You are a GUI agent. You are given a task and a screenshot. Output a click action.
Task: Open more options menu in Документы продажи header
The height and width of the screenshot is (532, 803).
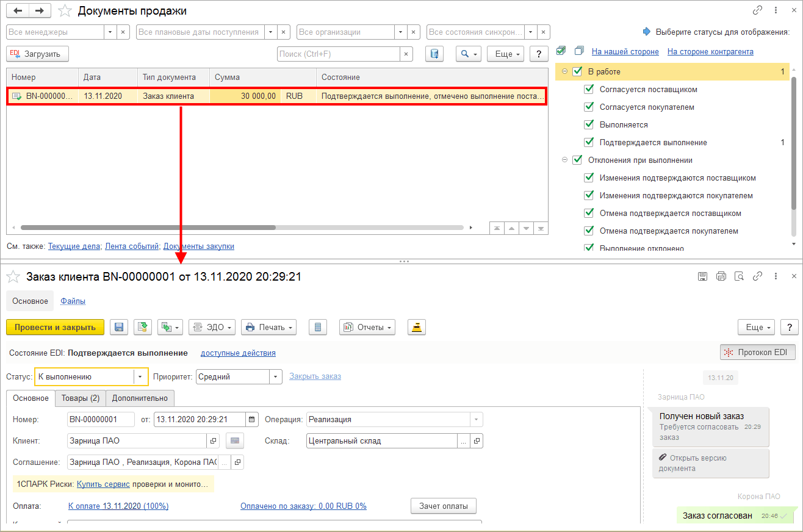click(x=776, y=11)
